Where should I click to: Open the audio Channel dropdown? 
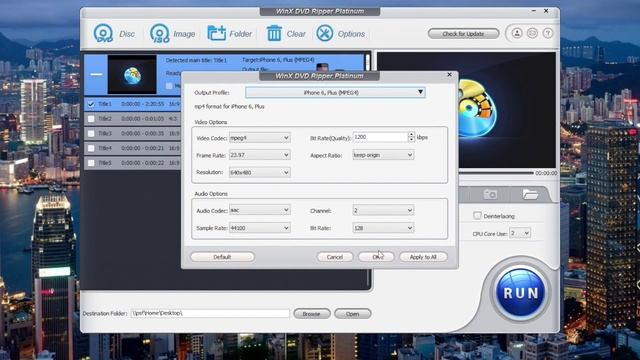click(x=383, y=210)
